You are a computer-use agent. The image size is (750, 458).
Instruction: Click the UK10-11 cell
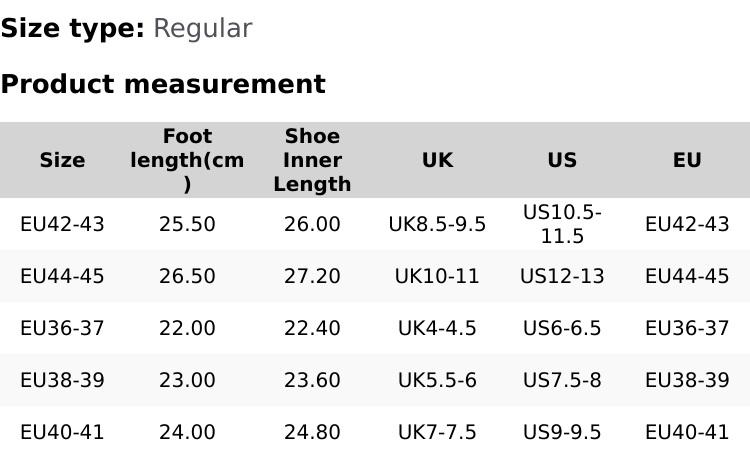click(x=437, y=276)
